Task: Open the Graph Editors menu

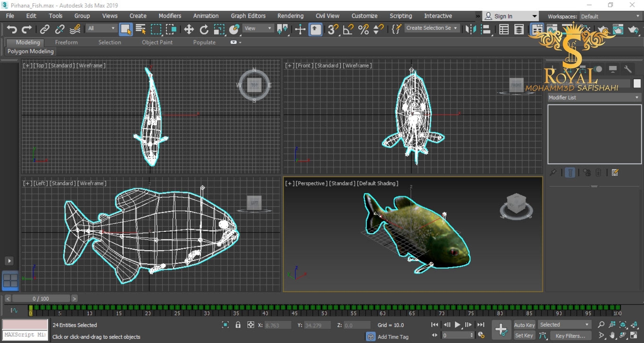Action: pyautogui.click(x=248, y=16)
